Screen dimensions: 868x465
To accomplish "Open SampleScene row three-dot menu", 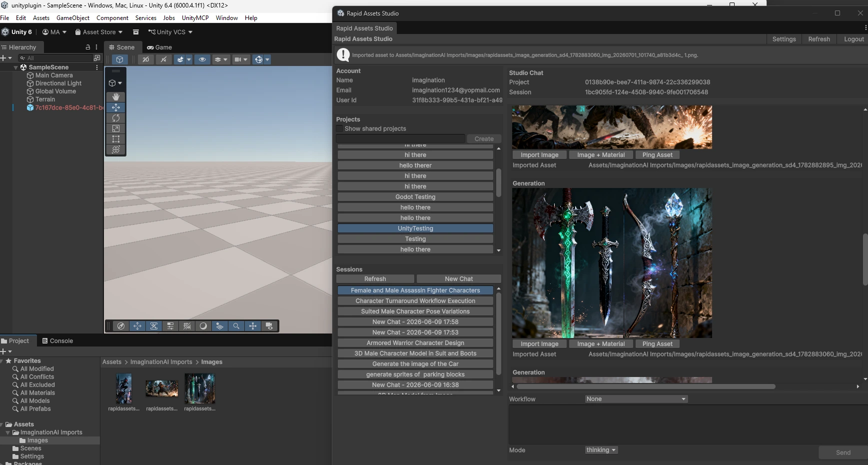I will tap(97, 67).
